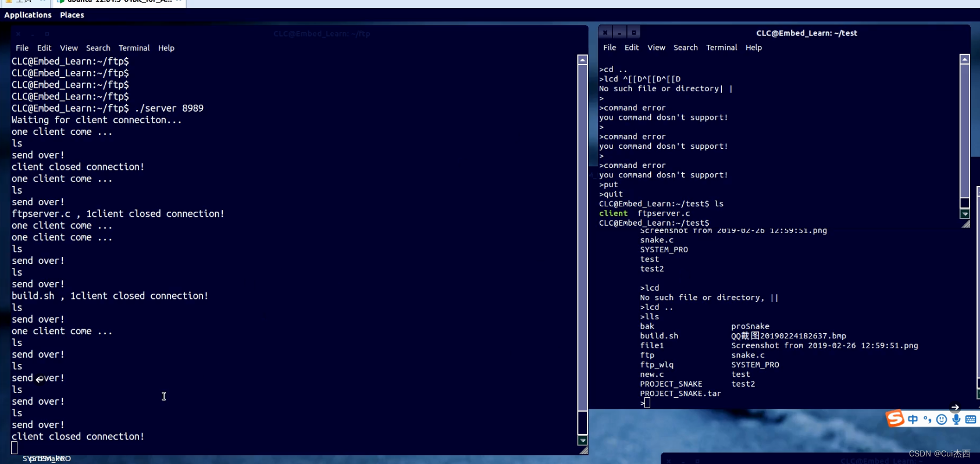Close the ~/test terminal window

tap(605, 33)
